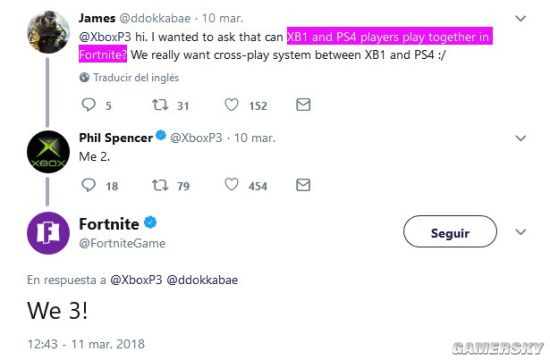The image size is (550, 360).
Task: Retweet James's cross-play tweet
Action: [x=160, y=105]
